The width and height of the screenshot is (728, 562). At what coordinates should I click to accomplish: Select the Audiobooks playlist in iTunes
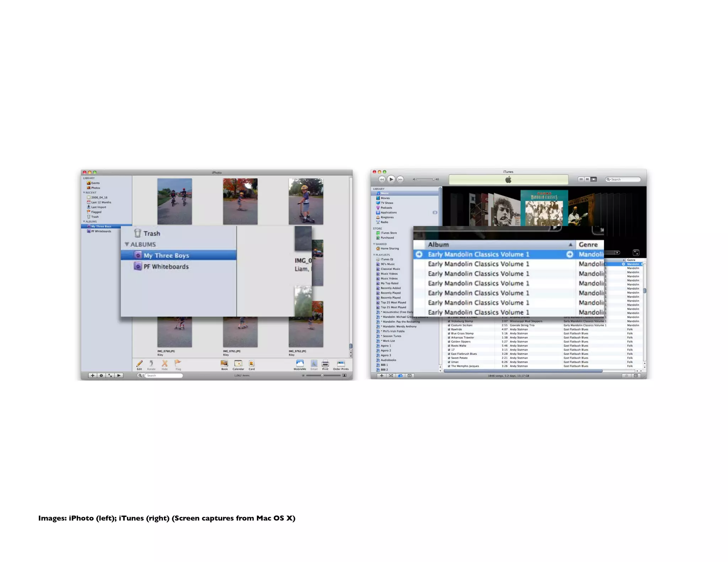386,360
